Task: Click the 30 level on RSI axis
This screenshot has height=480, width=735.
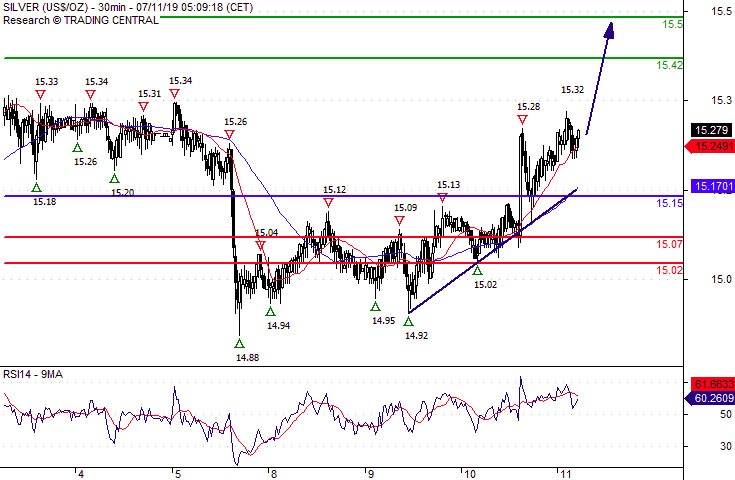Action: click(x=726, y=446)
